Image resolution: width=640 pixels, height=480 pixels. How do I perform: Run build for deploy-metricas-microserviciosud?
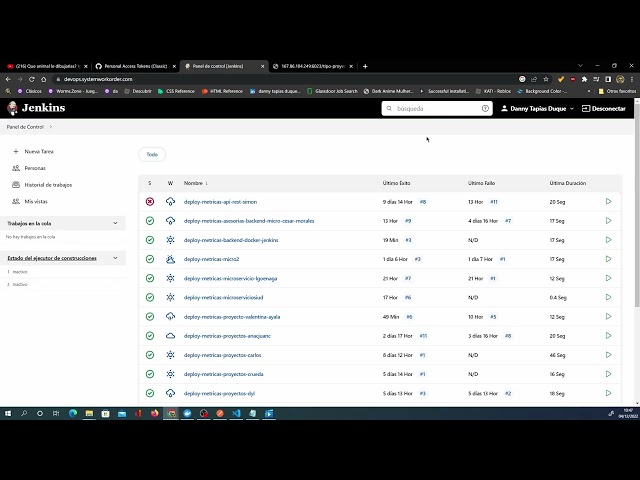coord(608,298)
